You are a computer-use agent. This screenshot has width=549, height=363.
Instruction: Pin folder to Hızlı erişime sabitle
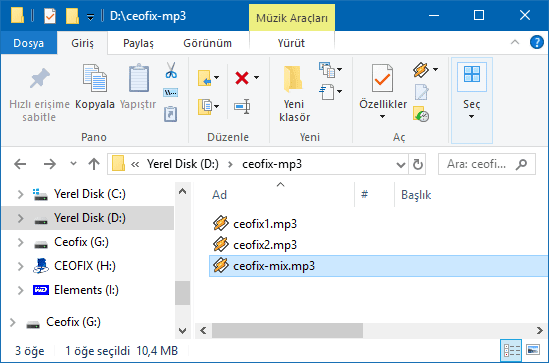coord(39,93)
